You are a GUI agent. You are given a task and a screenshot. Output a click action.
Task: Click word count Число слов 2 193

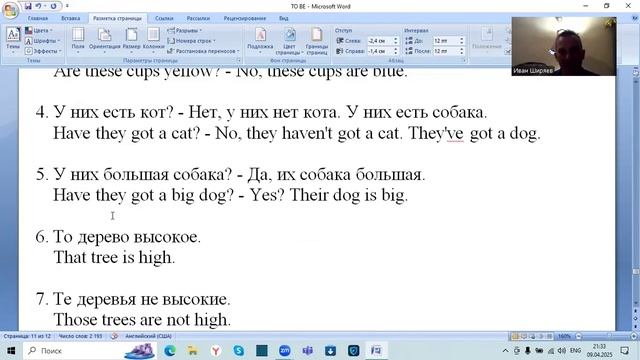point(80,336)
